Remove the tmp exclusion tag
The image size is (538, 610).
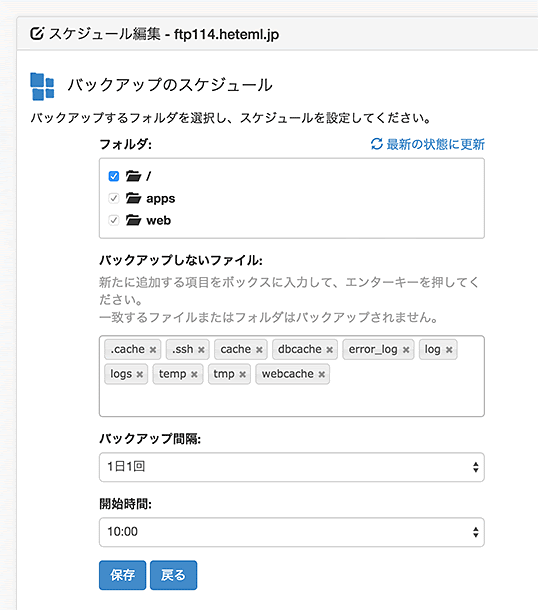point(242,374)
